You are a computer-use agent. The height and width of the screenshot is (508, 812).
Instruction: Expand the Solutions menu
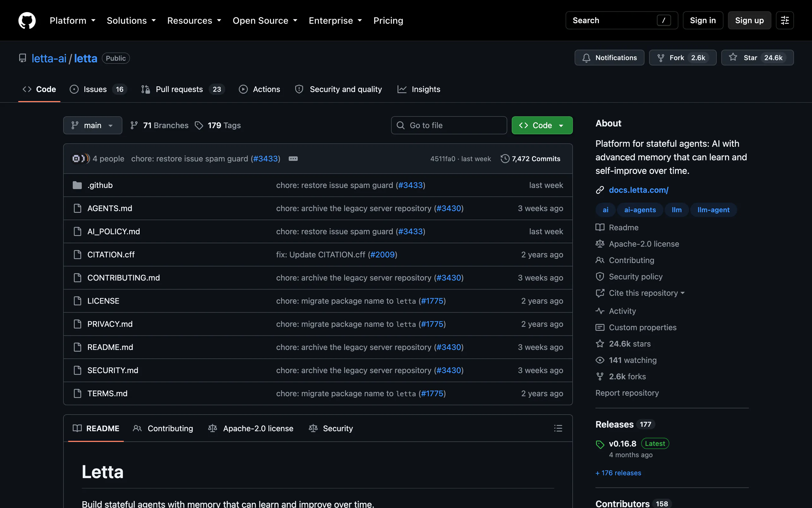coord(131,21)
